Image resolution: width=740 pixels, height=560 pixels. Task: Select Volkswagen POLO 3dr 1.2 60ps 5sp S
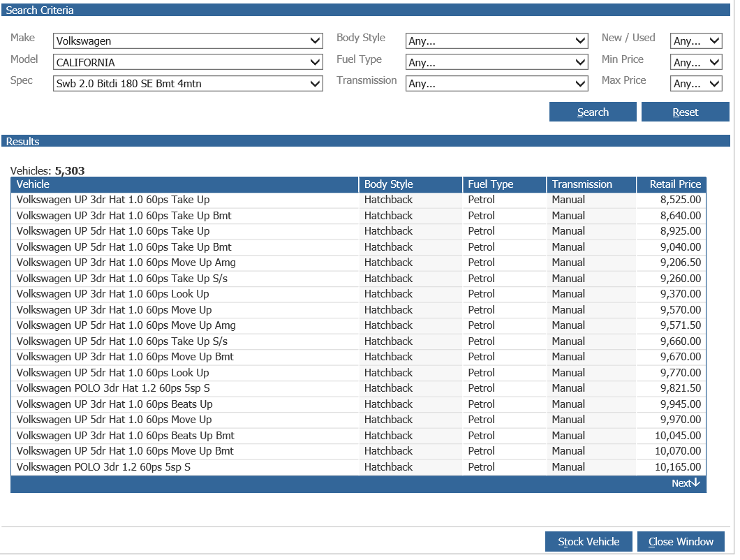358,467
